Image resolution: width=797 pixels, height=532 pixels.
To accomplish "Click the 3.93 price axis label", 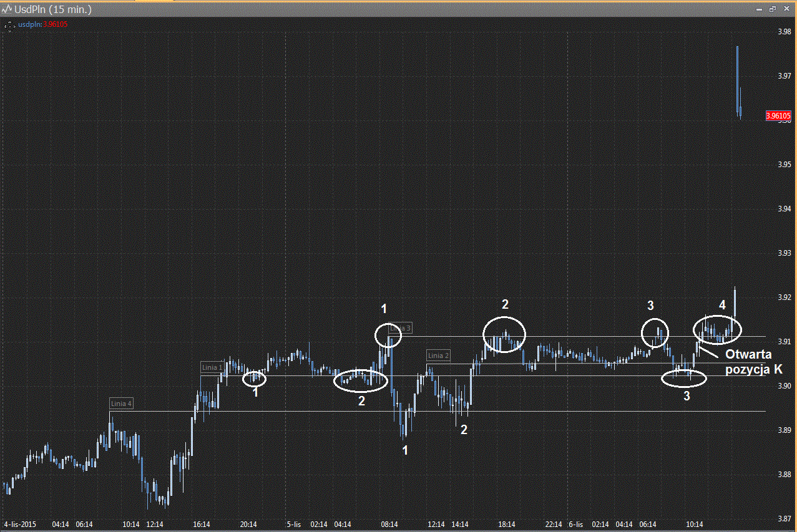I will 784,253.
